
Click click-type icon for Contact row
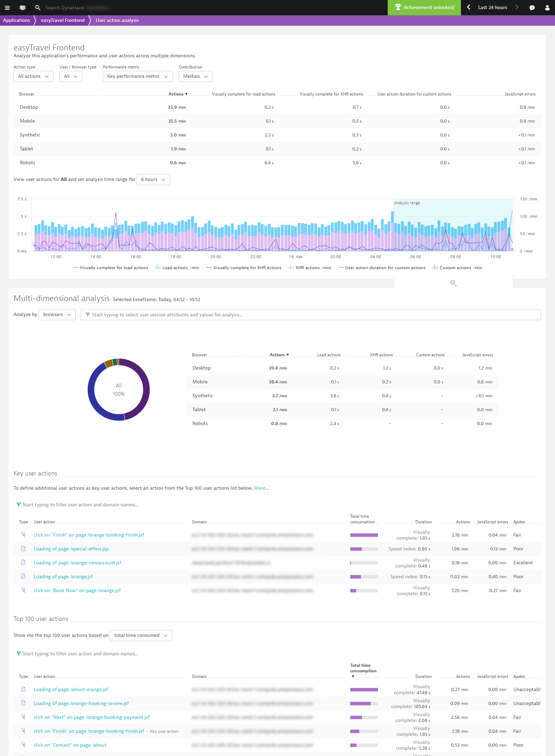(23, 745)
